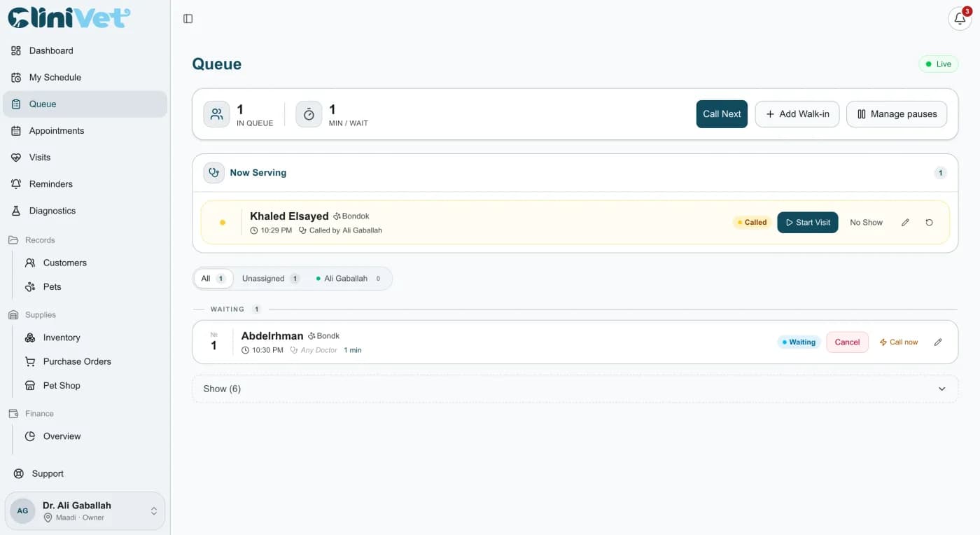Navigate to Visits
The height and width of the screenshot is (535, 980).
pos(85,158)
